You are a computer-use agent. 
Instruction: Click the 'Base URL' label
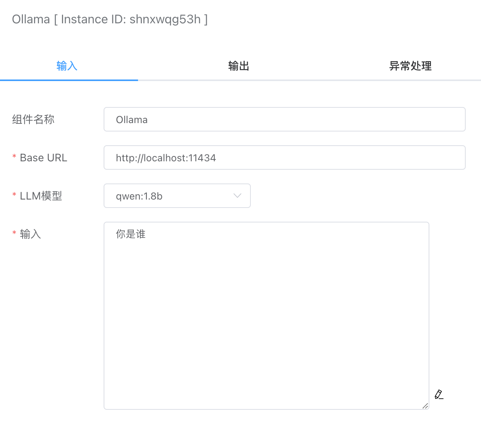[44, 157]
